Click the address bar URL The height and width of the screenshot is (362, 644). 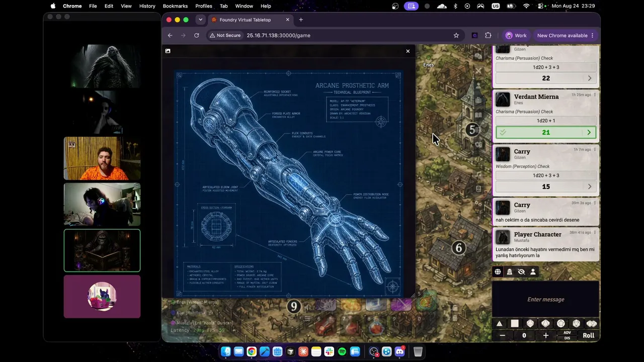278,35
